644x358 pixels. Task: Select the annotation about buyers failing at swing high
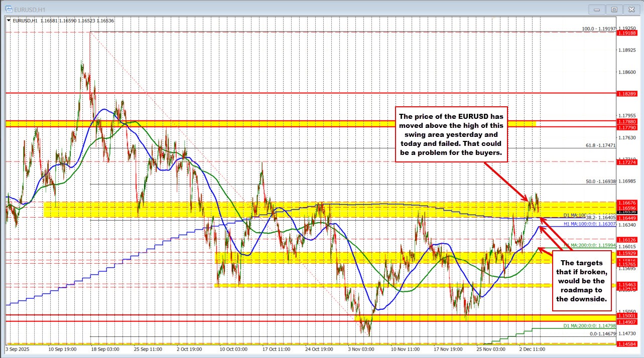451,135
